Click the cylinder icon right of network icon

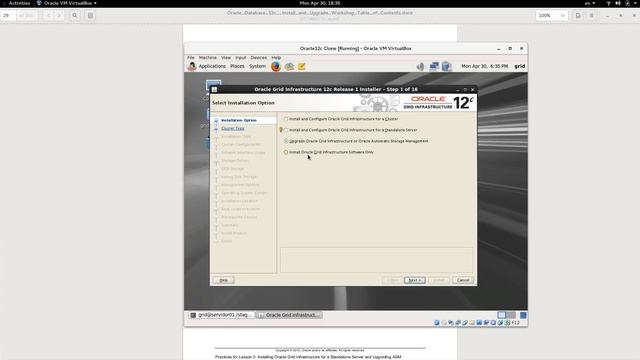(447, 66)
